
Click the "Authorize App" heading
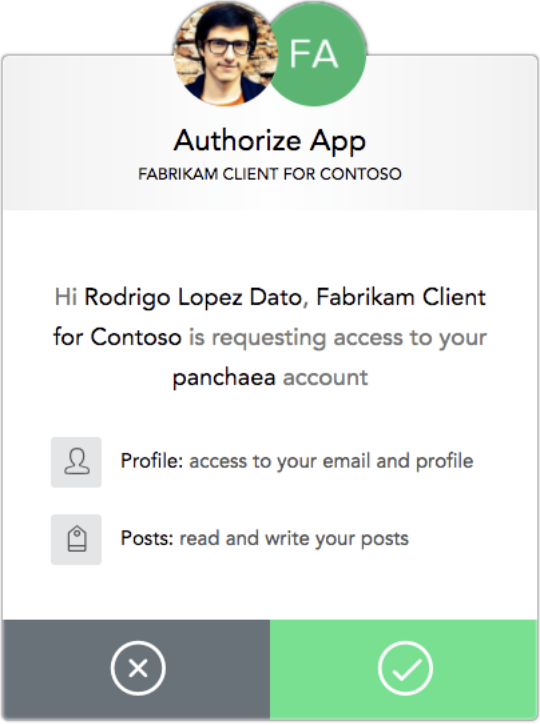pos(270,141)
